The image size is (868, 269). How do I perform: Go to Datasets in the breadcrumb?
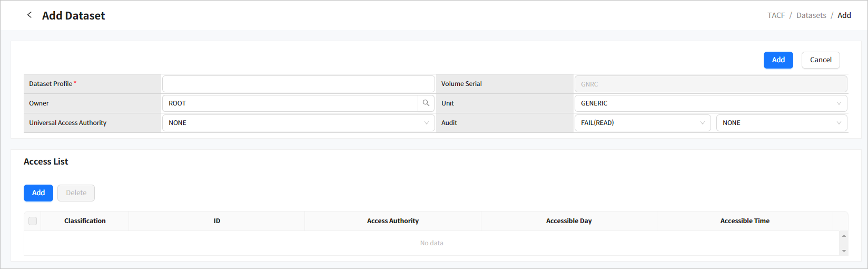(x=811, y=15)
